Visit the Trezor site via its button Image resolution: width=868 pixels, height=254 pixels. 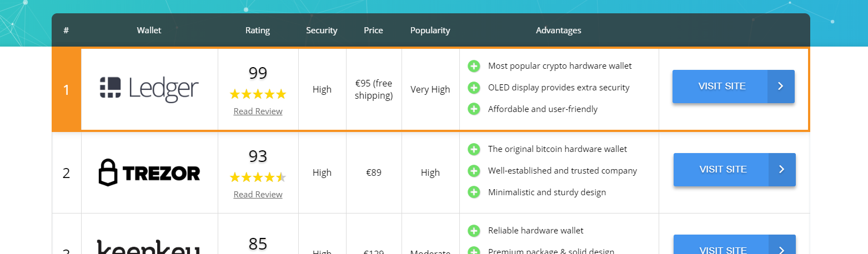(x=735, y=170)
